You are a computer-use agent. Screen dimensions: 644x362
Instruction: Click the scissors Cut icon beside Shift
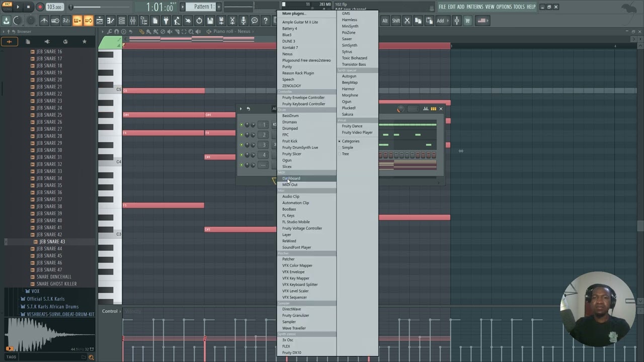[x=407, y=21]
